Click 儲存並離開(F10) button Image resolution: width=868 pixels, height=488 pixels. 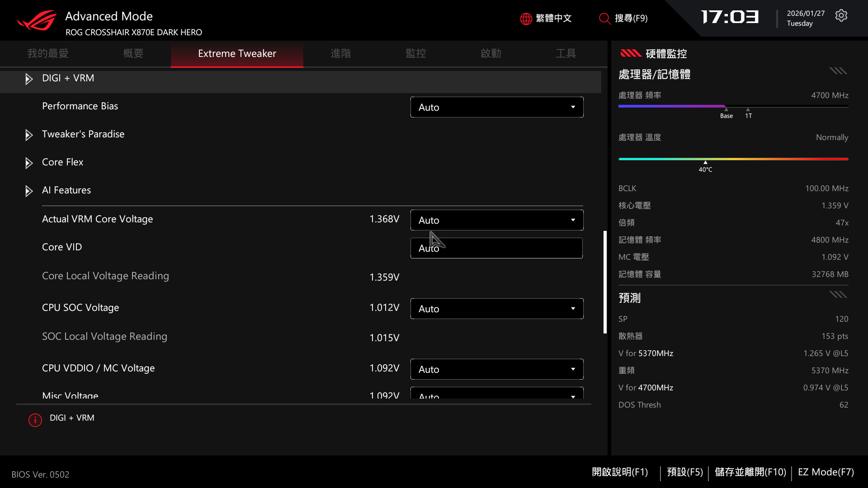tap(750, 472)
